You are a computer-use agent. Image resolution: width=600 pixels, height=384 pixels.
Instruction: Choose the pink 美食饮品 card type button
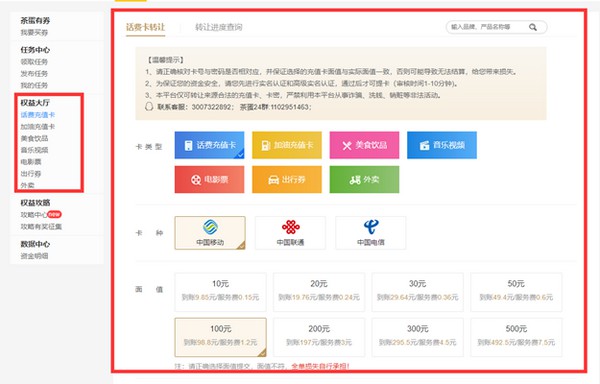pyautogui.click(x=364, y=145)
